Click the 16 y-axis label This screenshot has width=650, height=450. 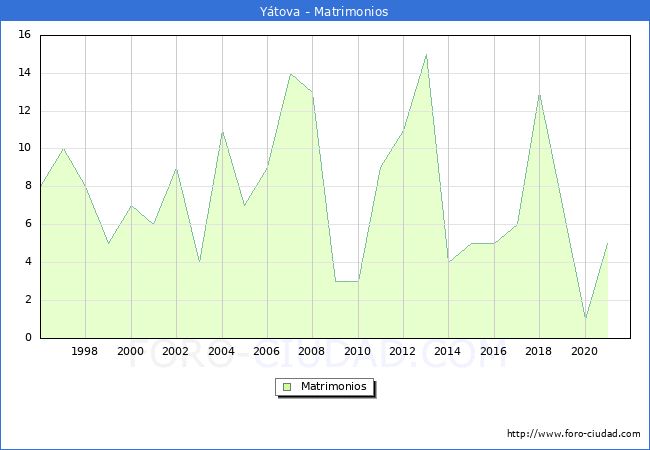click(25, 34)
